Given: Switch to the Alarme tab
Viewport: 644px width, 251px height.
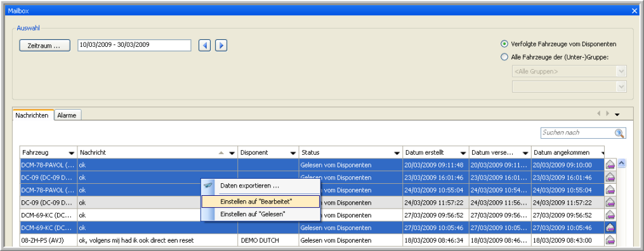Looking at the screenshot, I should tap(67, 115).
